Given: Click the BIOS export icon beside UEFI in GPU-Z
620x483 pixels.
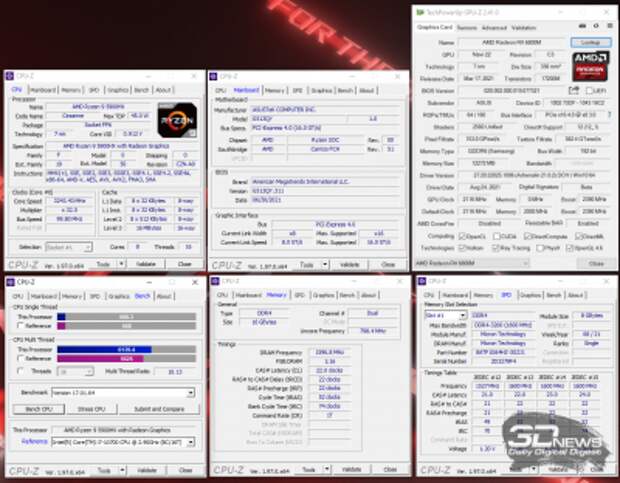Looking at the screenshot, I should click(573, 91).
